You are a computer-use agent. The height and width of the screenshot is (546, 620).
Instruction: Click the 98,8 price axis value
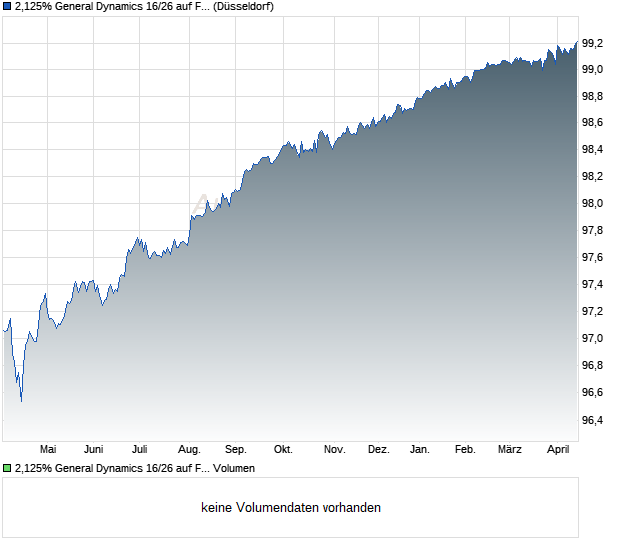593,96
